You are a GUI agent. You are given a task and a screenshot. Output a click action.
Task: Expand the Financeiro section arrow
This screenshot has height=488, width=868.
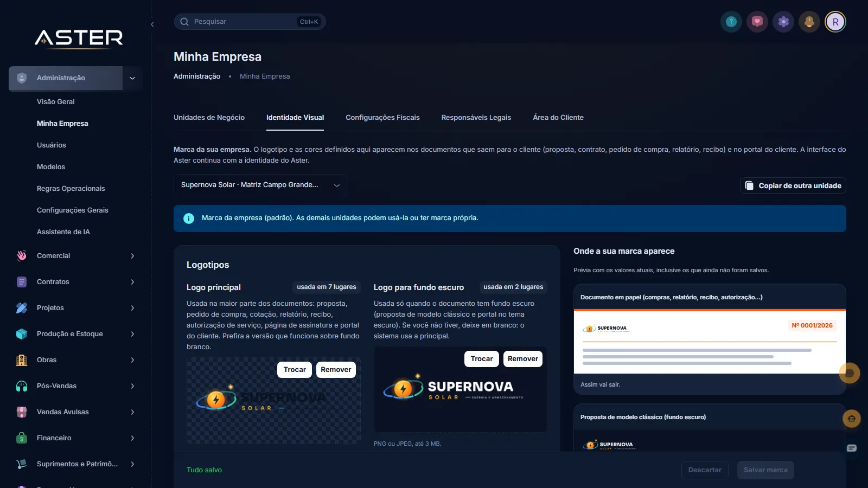pyautogui.click(x=132, y=438)
